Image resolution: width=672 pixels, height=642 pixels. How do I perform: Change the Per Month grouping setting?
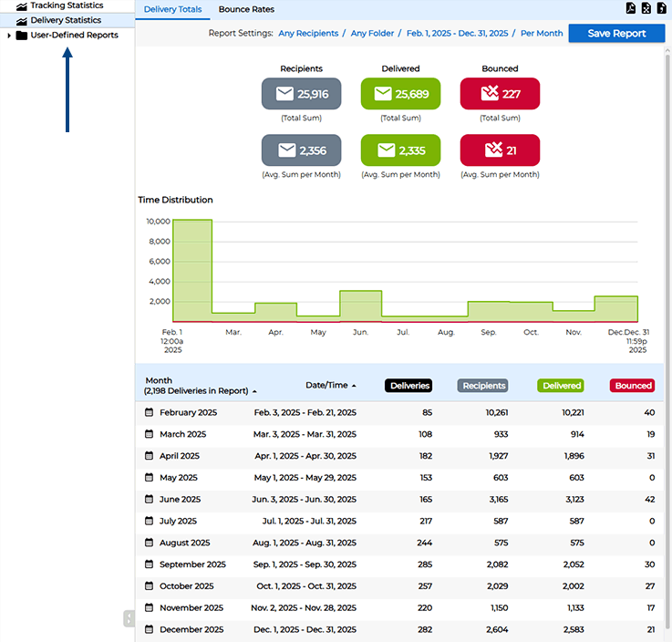542,33
